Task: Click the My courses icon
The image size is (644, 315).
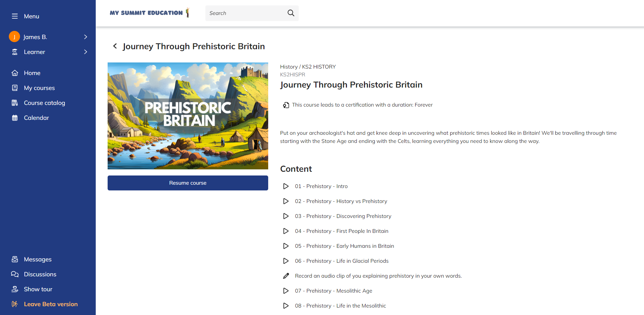Action: pos(15,88)
